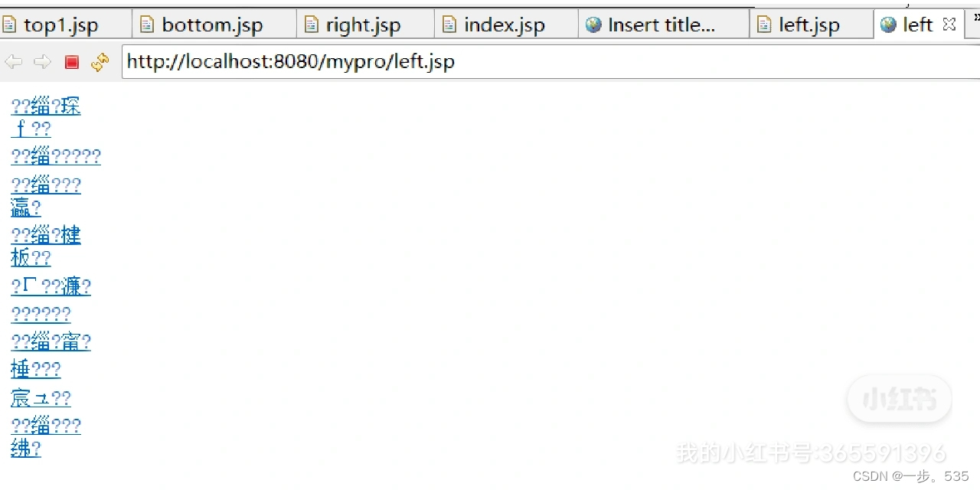Image resolution: width=980 pixels, height=490 pixels.
Task: Select the index.jsp editor tab
Action: point(506,24)
